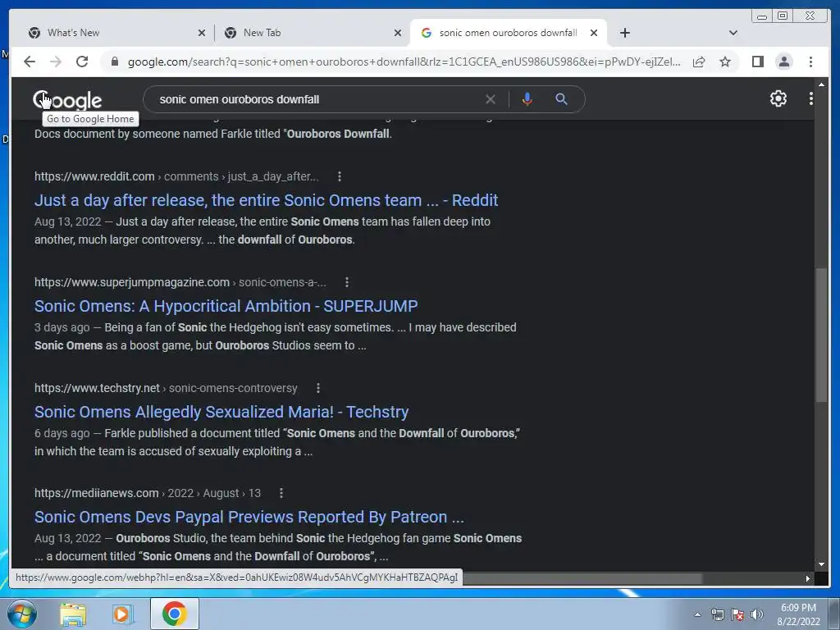Click the scrollbar down arrow
Viewport: 840px width, 630px height.
click(x=821, y=564)
